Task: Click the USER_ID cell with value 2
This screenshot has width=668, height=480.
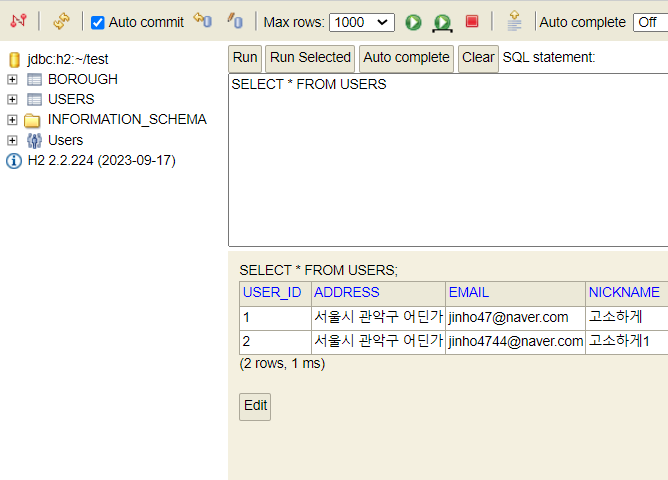Action: coord(276,342)
